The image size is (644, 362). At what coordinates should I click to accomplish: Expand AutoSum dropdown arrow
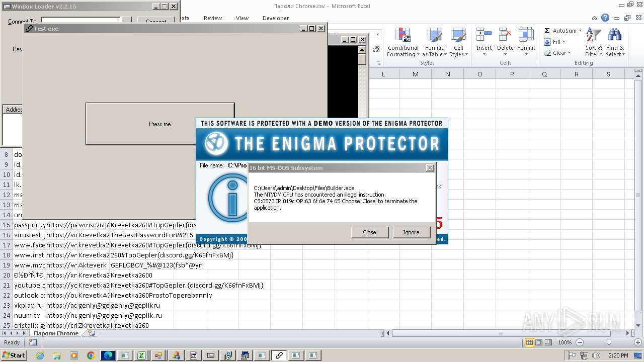[580, 31]
